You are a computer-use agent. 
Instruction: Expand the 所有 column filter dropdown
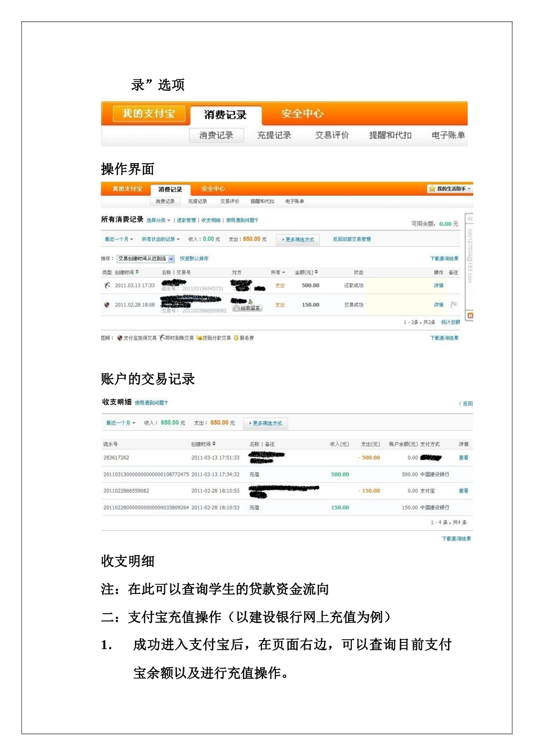[278, 272]
